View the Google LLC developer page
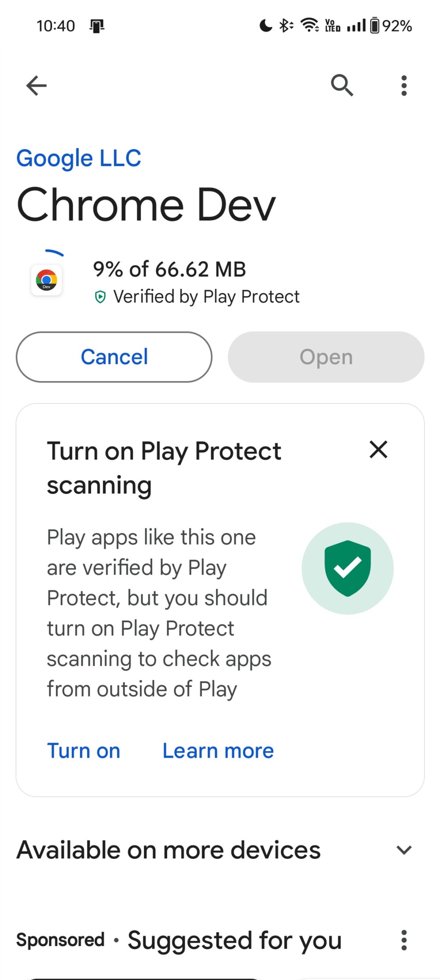The height and width of the screenshot is (980, 440). coord(79,158)
